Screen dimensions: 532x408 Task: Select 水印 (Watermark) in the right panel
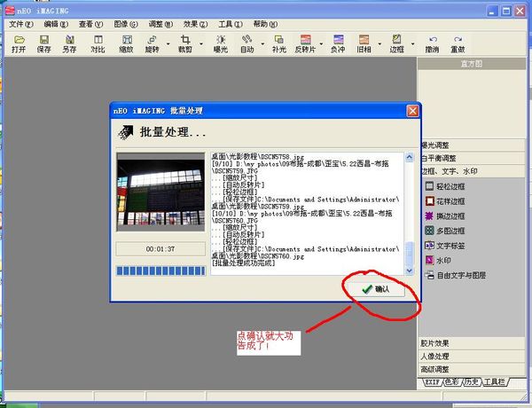[443, 260]
